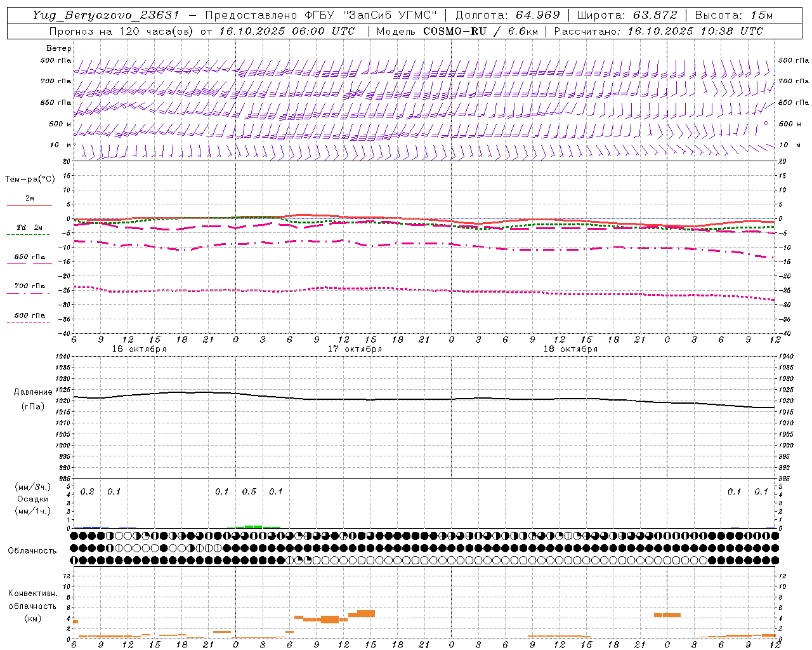The width and height of the screenshot is (812, 650).
Task: Click the Давление pressure panel label
Action: 33,392
